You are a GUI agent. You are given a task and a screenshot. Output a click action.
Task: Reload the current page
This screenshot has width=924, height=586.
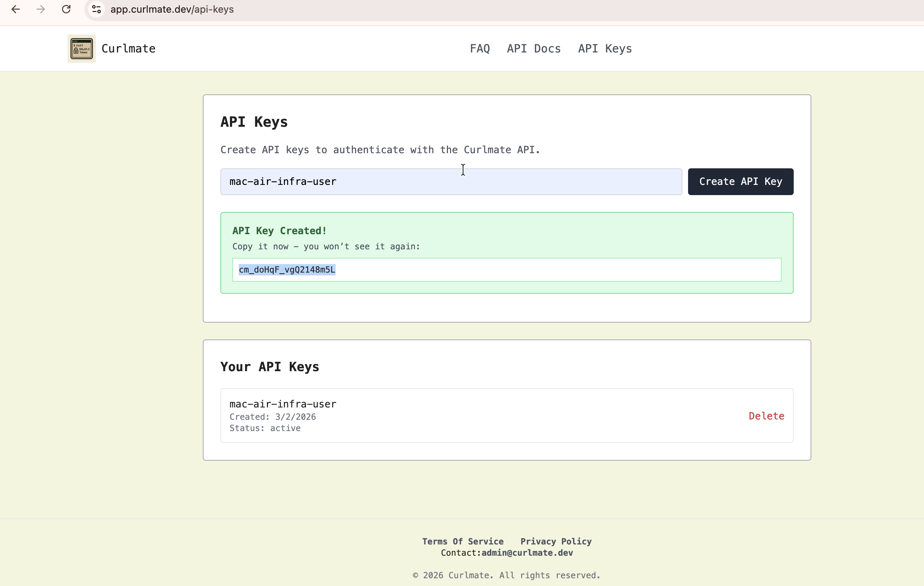click(66, 9)
